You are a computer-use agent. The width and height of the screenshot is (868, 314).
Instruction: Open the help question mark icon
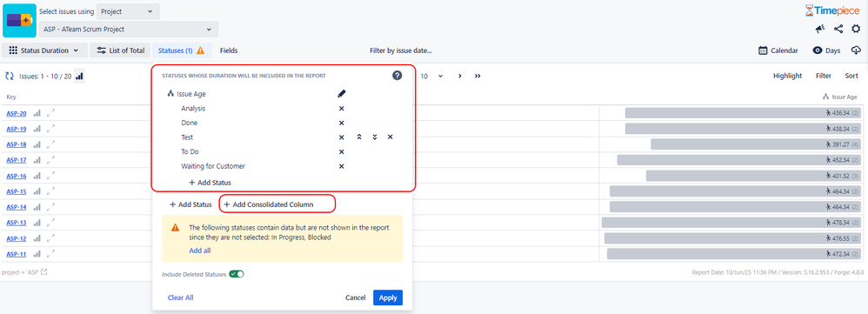tap(397, 76)
